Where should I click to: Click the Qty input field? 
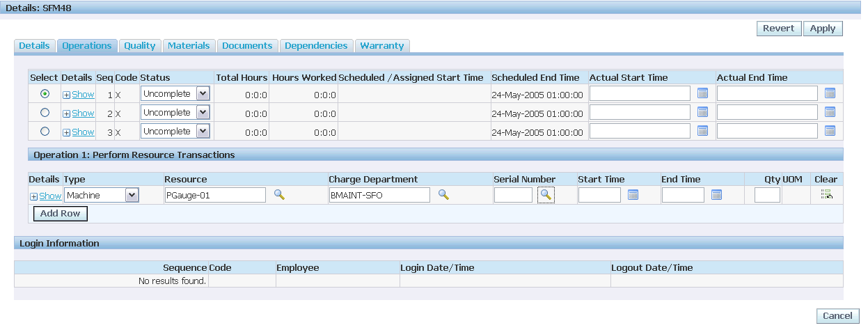coord(767,195)
